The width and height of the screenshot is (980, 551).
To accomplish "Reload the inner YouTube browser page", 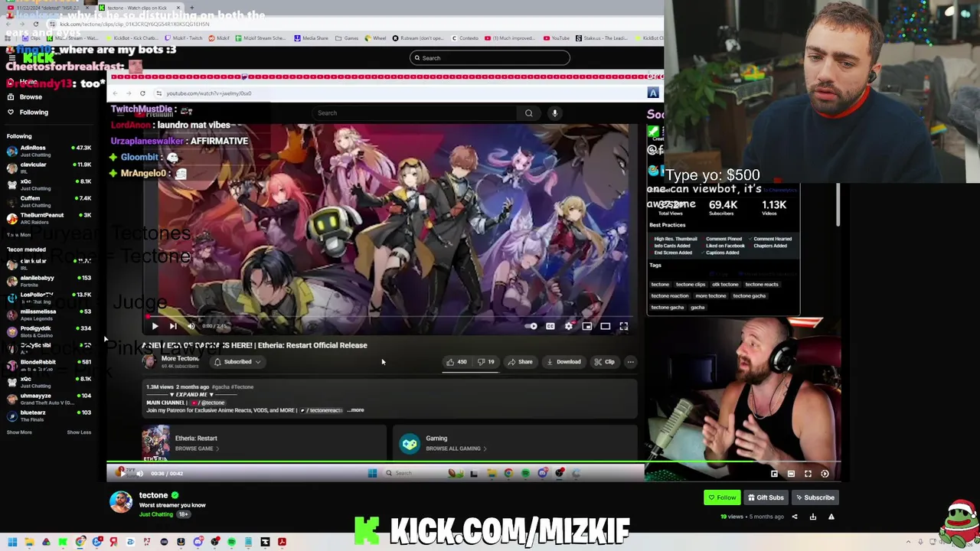I will 142,93.
